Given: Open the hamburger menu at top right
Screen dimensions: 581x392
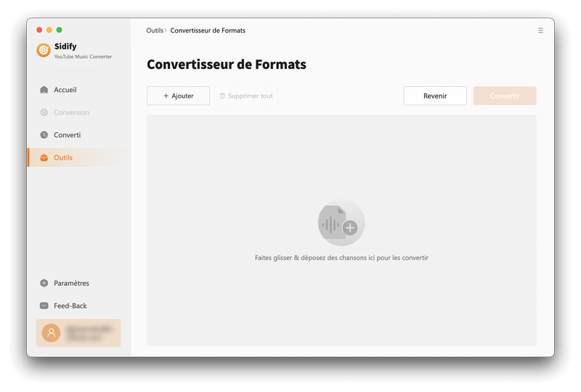Looking at the screenshot, I should (540, 30).
